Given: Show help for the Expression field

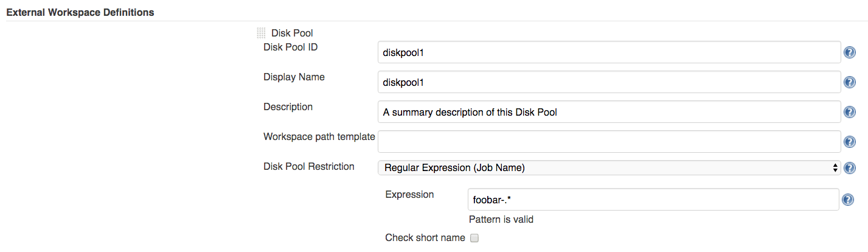Looking at the screenshot, I should (847, 199).
